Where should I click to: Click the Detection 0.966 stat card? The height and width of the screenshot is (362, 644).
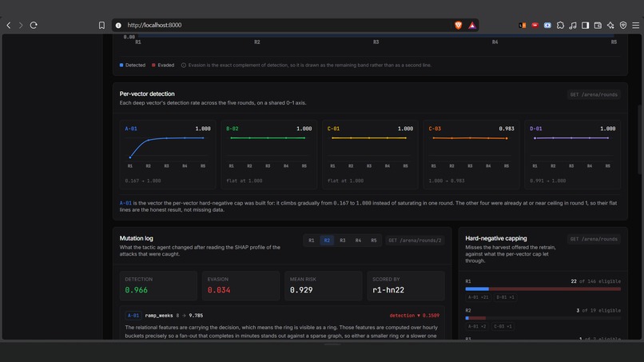coord(158,285)
